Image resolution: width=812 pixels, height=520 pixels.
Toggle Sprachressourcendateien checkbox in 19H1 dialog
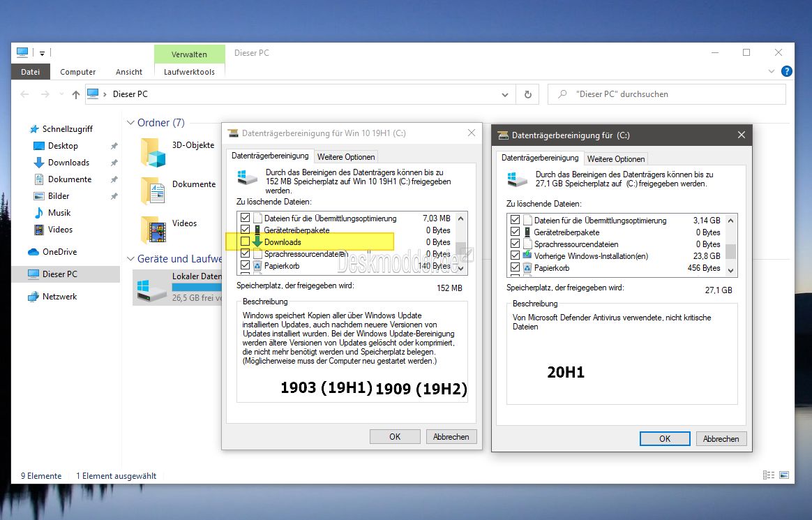tap(245, 254)
